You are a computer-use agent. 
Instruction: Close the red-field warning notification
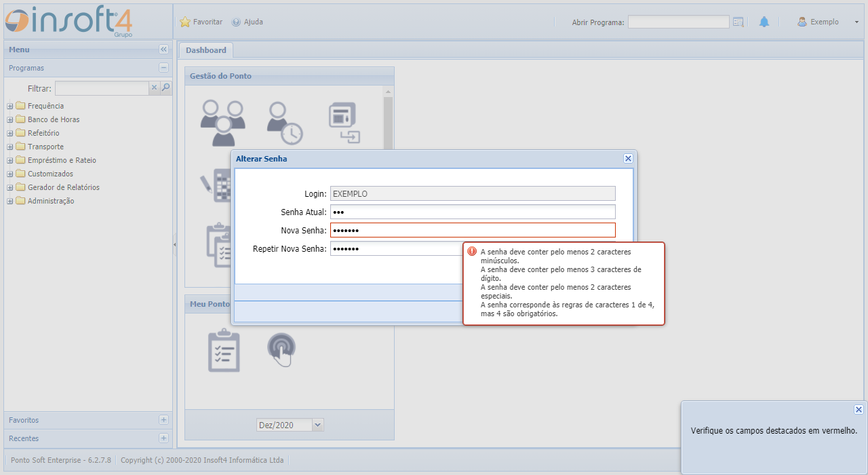(859, 410)
